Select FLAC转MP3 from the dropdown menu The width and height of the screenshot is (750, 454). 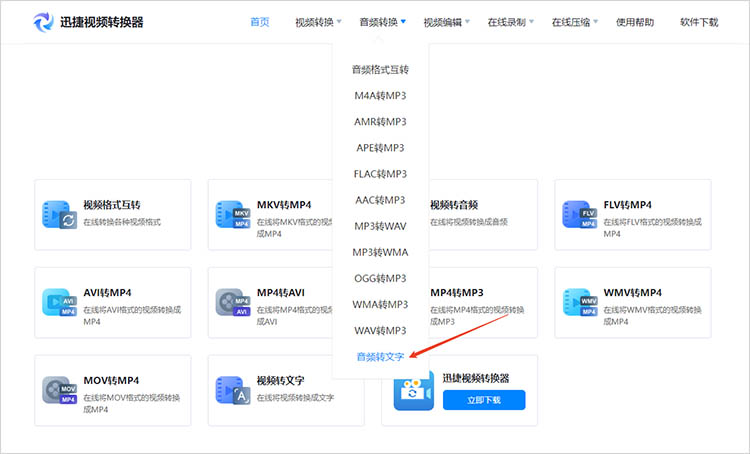[380, 174]
